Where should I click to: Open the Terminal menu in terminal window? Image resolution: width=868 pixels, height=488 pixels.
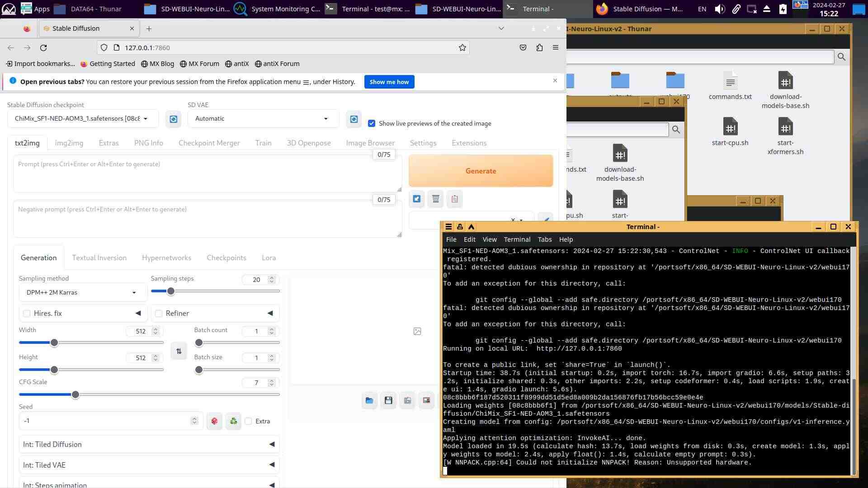point(517,239)
